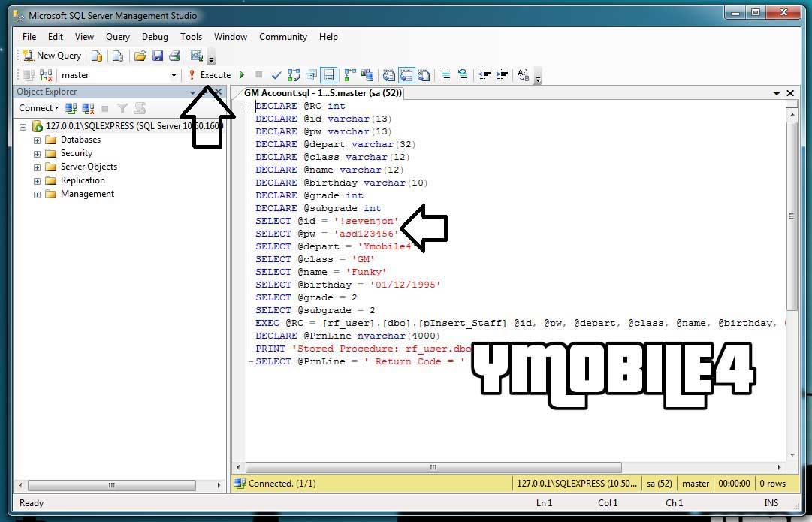Expand the Security folder

[x=37, y=154]
